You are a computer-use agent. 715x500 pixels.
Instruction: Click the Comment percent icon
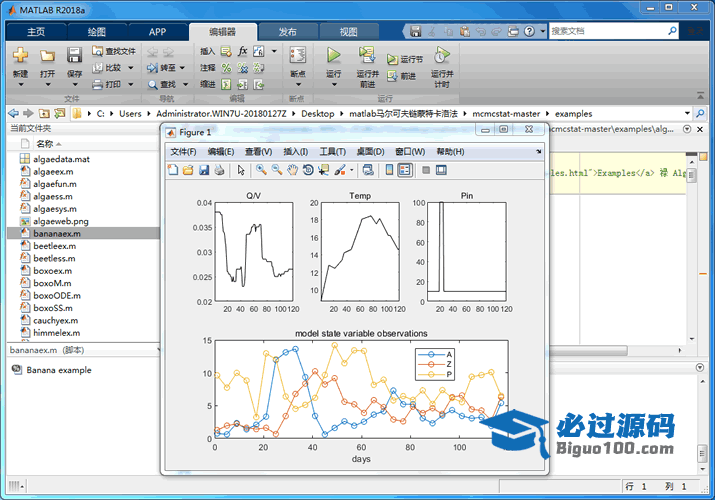[226, 68]
